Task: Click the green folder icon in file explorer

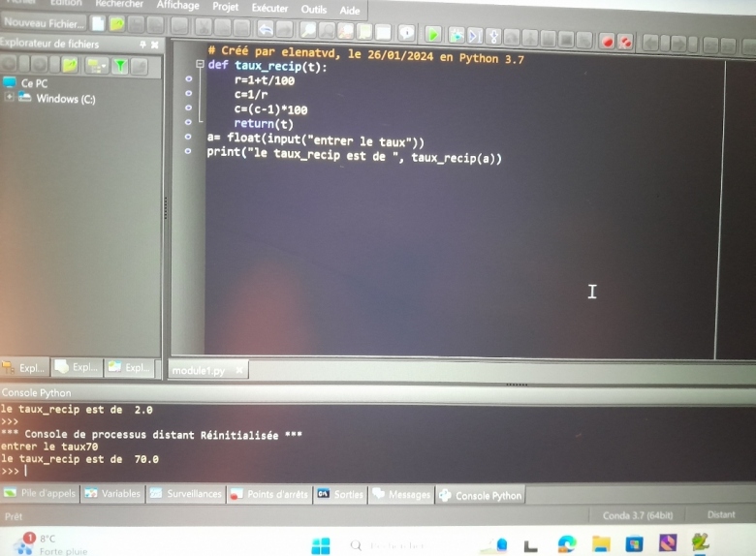Action: 70,65
